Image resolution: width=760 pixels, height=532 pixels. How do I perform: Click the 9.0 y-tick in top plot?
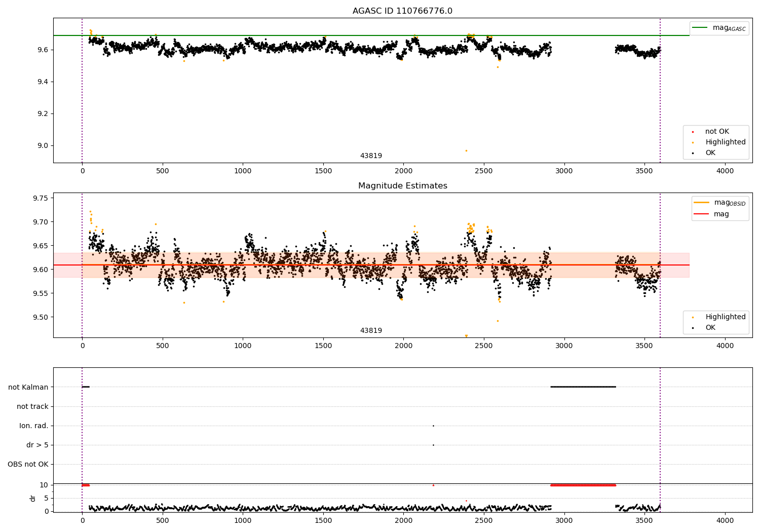point(42,146)
